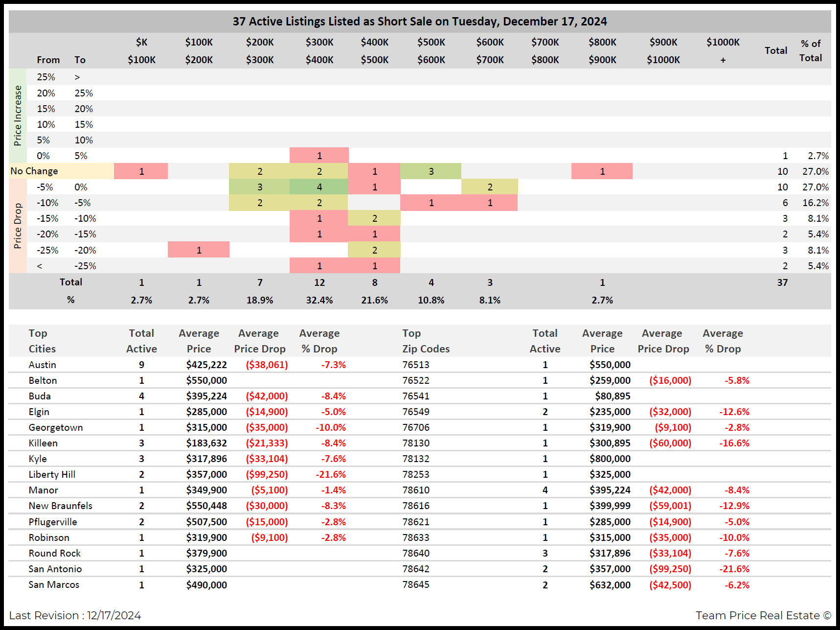Click the pink cell in 0% to 5% row

(x=319, y=156)
